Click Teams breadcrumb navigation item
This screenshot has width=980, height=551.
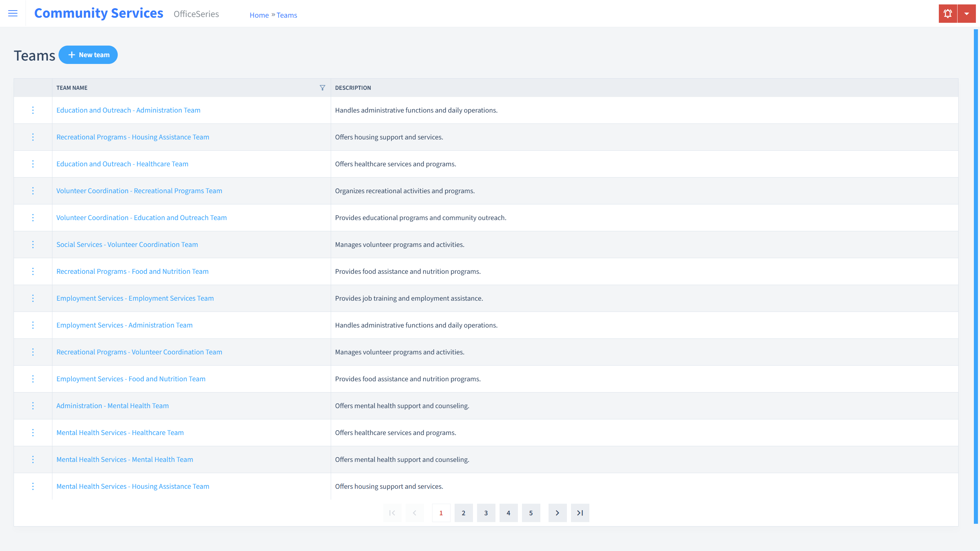[x=287, y=15]
